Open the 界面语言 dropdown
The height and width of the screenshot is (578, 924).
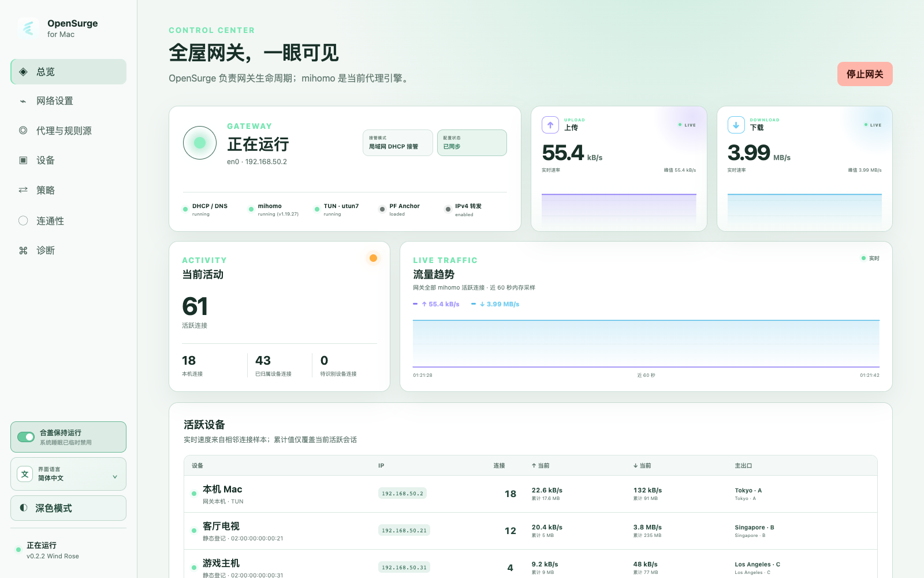68,474
